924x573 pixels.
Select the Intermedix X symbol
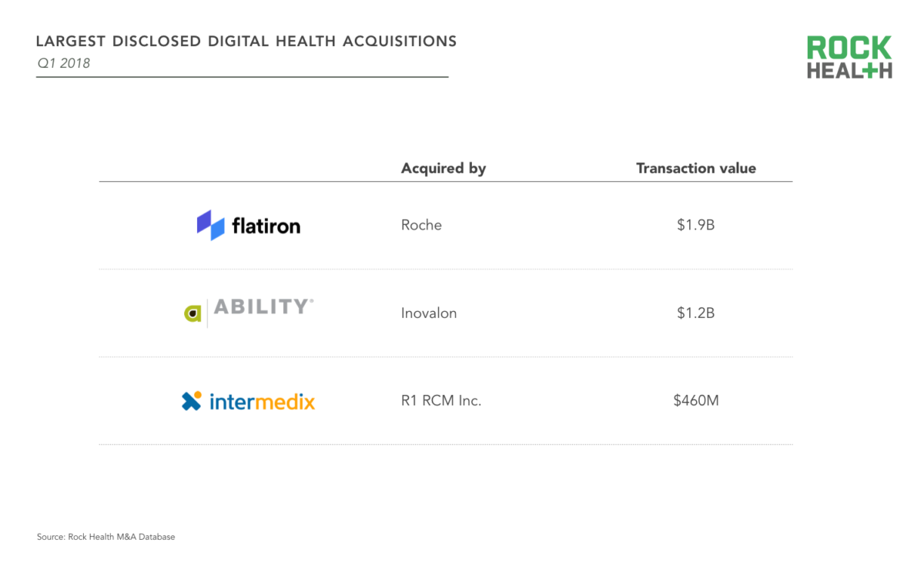(191, 400)
